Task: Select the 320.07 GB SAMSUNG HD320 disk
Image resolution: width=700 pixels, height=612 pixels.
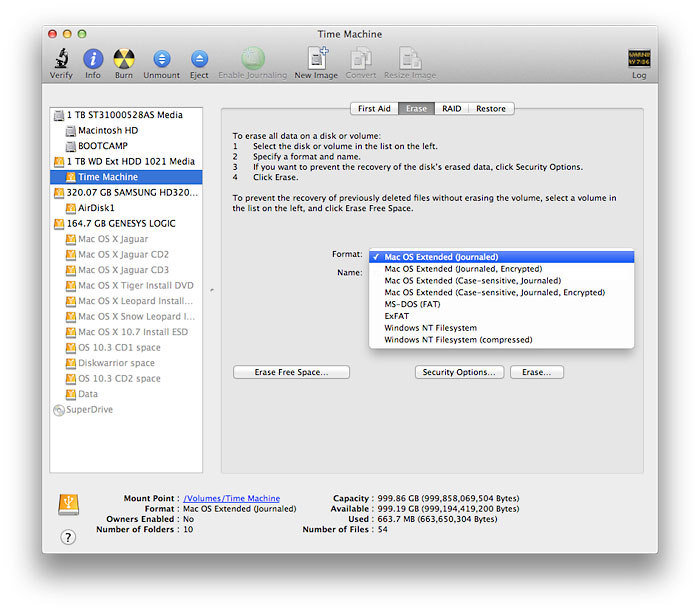Action: point(126,193)
